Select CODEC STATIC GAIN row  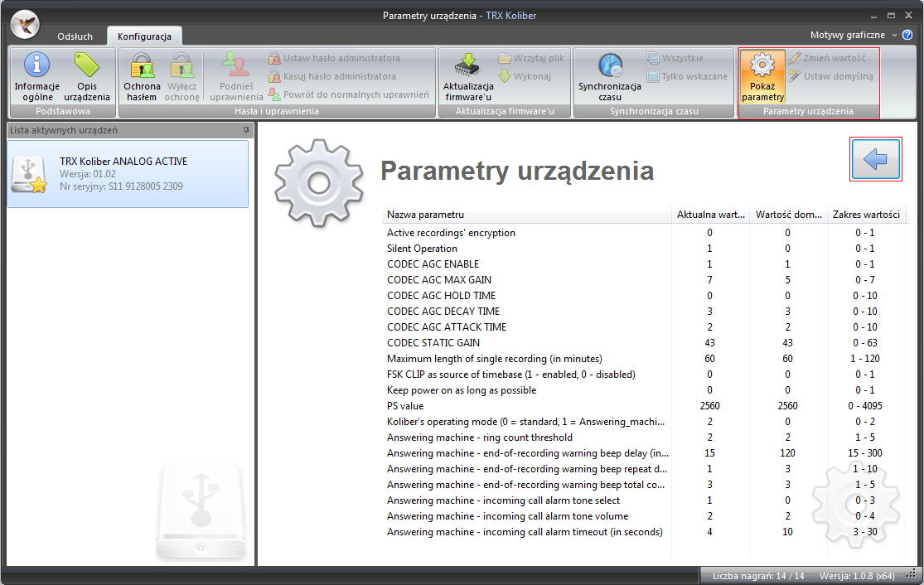point(644,343)
